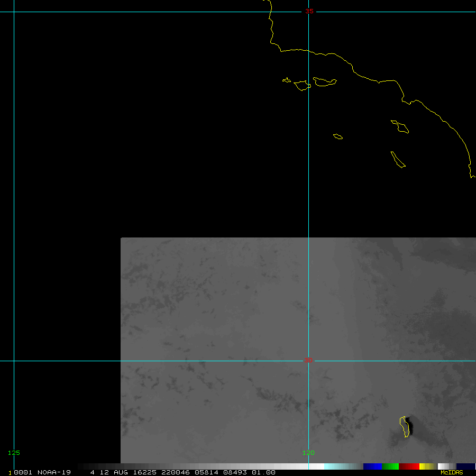Click the island just east of the white meridian

click(x=325, y=81)
